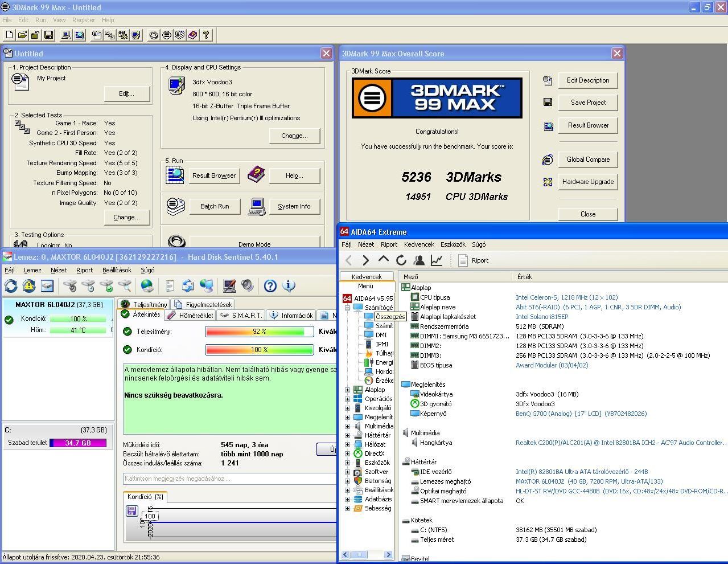728x564 pixels.
Task: Switch to the Információk tab in Hard Disk Sentinel
Action: (x=291, y=315)
